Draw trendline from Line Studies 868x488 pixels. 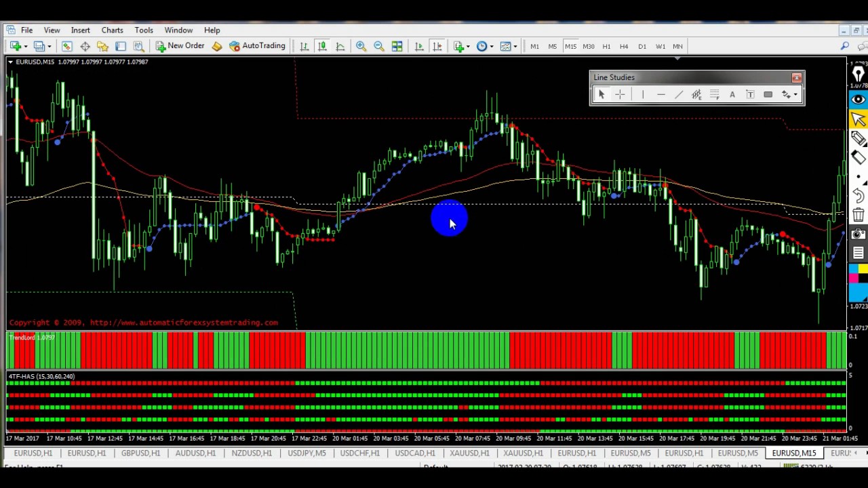(679, 95)
